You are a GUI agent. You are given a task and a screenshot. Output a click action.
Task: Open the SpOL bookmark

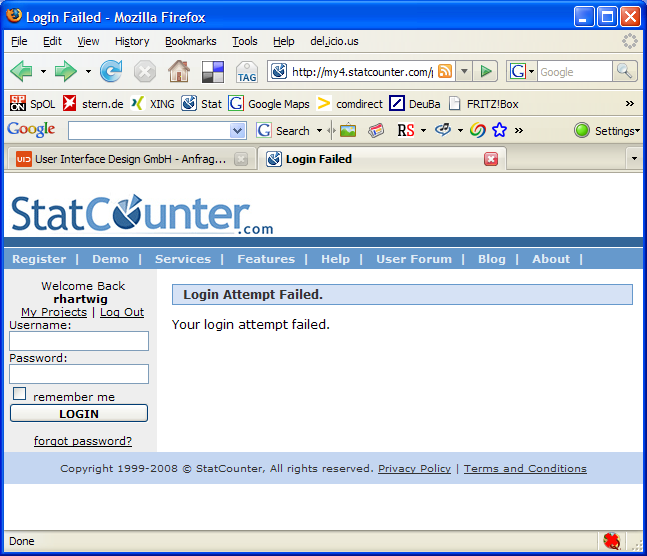tap(33, 104)
